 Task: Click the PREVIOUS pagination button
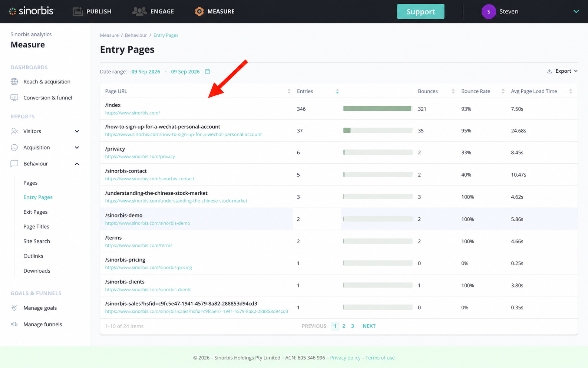pyautogui.click(x=314, y=326)
